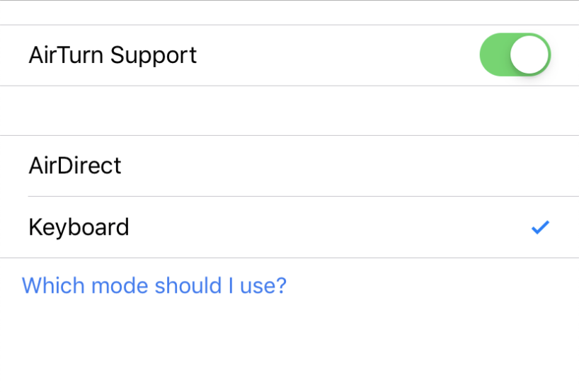
Task: Click the blue checkmark beside Keyboard
Action: [x=540, y=228]
